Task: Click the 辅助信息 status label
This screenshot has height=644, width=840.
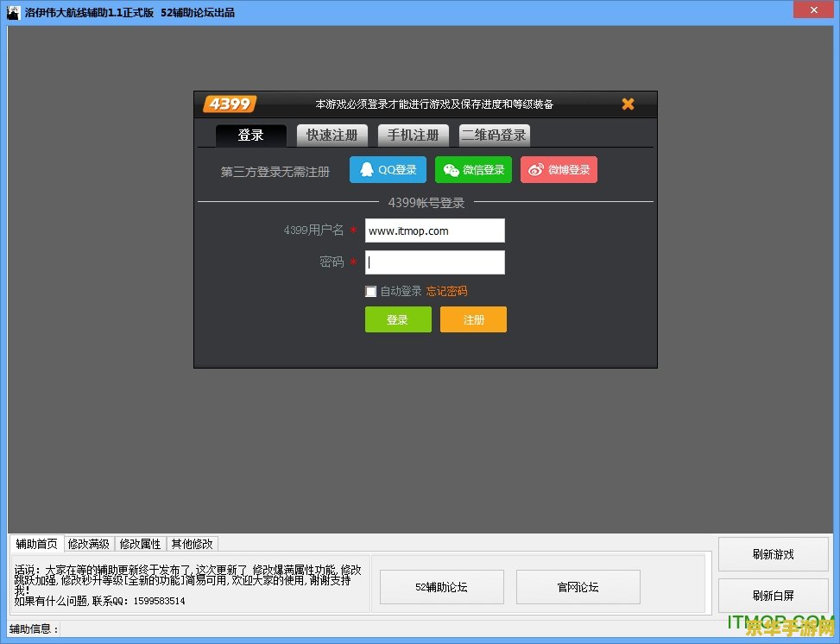Action: pos(34,629)
